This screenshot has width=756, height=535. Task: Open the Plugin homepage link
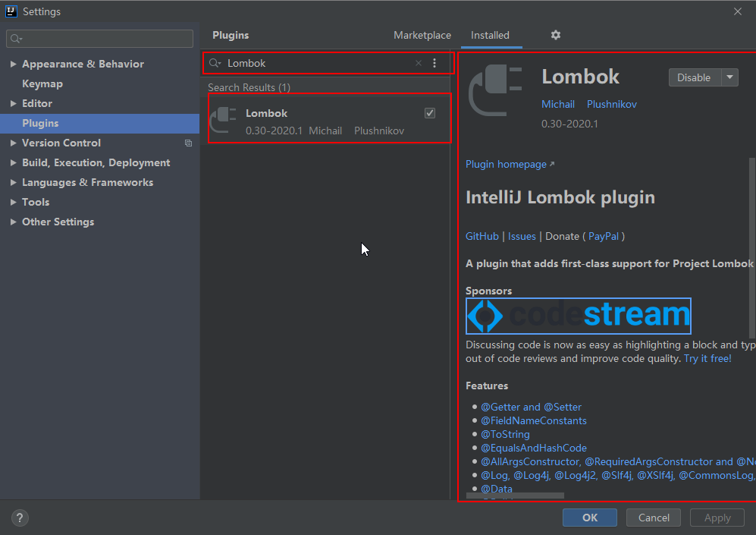coord(506,164)
